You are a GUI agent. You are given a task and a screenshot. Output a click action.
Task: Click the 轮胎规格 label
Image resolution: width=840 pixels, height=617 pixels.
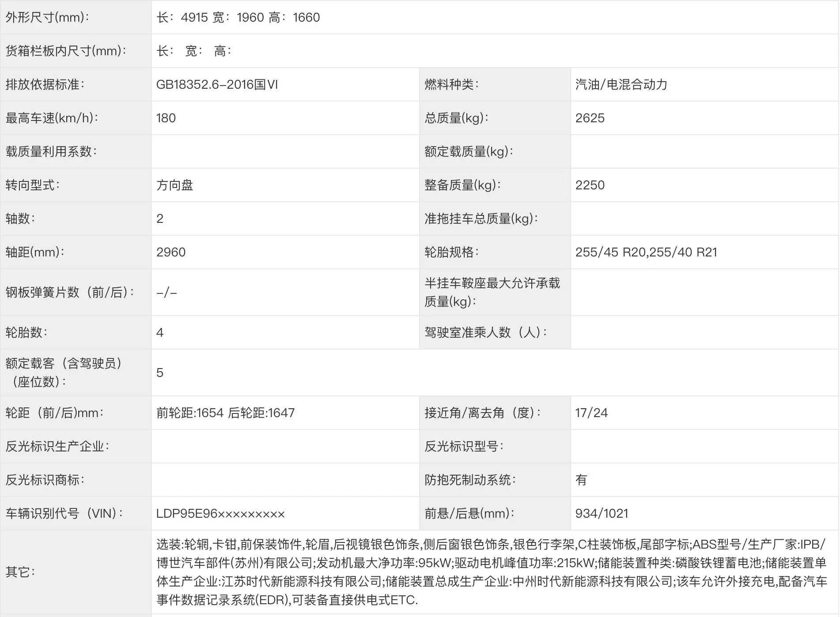coord(452,252)
